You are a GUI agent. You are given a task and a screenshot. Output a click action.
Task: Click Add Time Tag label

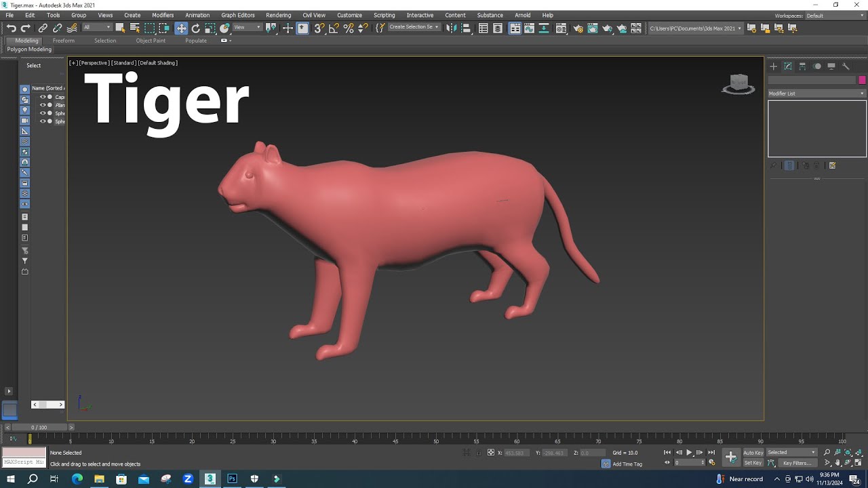tap(627, 464)
